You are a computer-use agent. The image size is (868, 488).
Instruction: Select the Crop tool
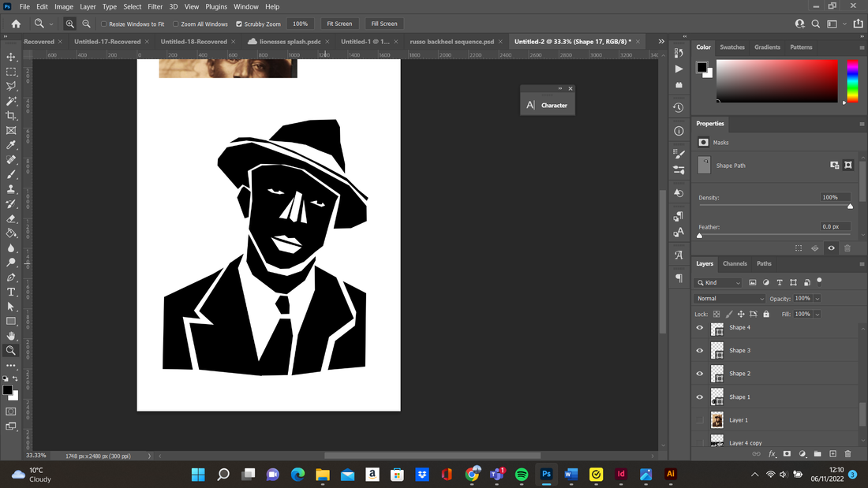[10, 116]
